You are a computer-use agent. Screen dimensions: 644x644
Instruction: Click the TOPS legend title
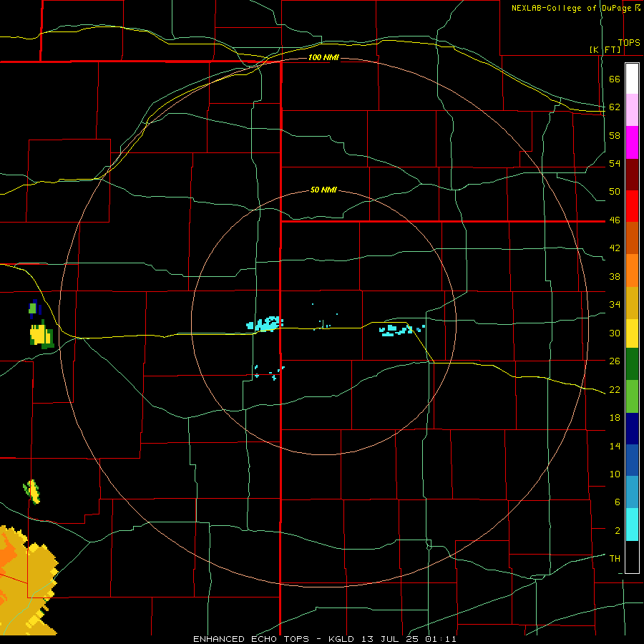[629, 43]
